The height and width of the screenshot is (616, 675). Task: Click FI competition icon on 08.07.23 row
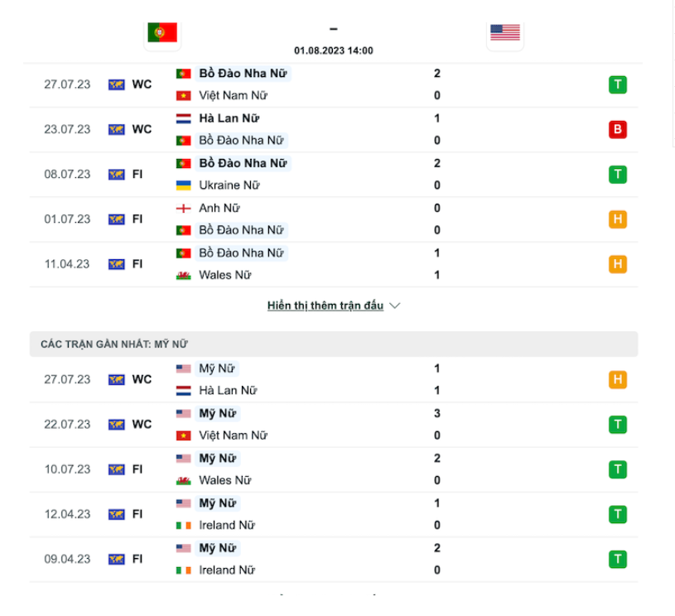[117, 175]
